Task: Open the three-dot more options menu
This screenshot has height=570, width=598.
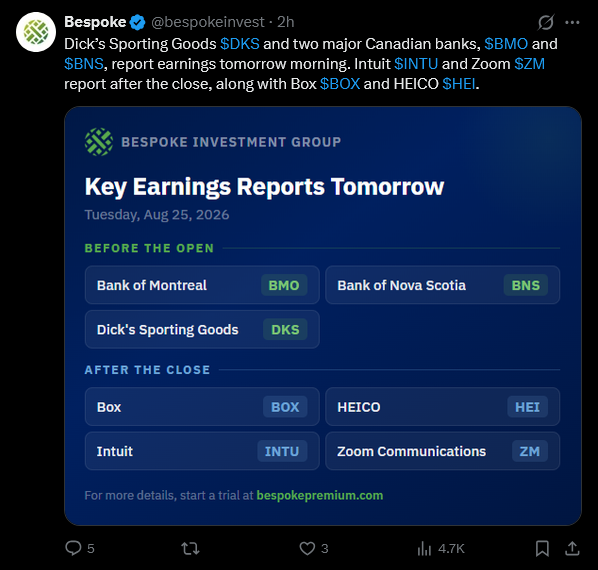Action: (572, 22)
